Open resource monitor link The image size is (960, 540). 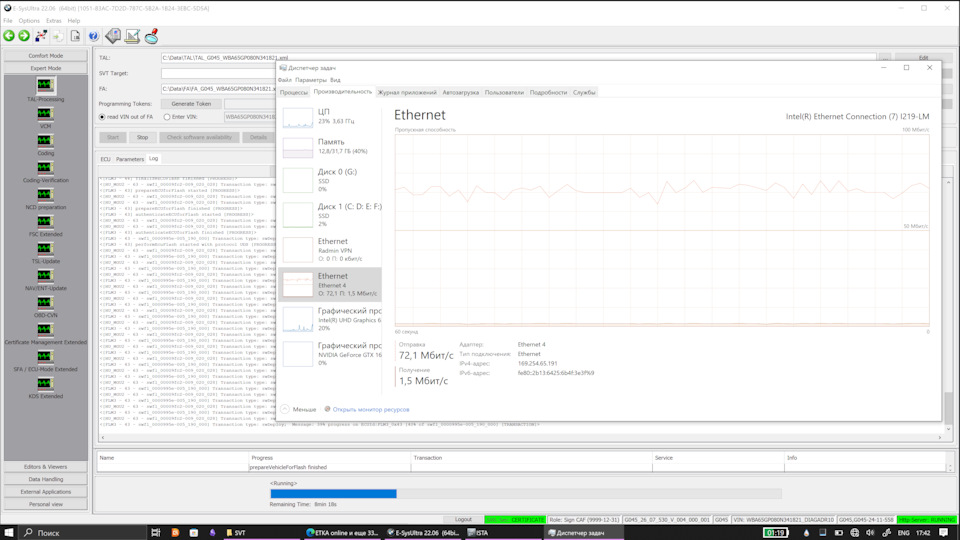(371, 410)
